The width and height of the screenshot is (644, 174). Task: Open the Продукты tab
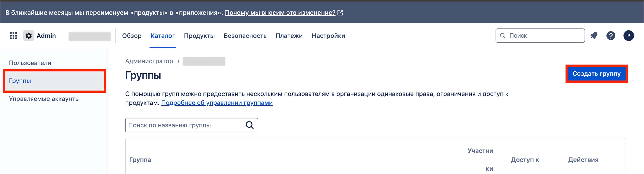tap(199, 36)
